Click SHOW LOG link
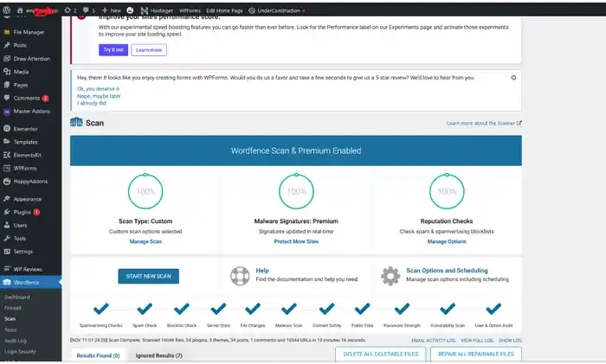This screenshot has width=606, height=364. [510, 341]
